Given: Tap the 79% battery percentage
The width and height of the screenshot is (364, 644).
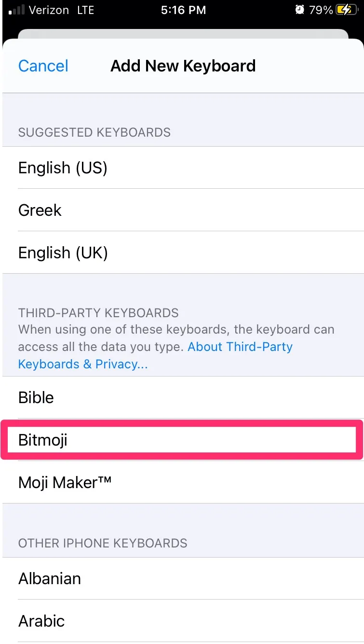Looking at the screenshot, I should tap(321, 10).
